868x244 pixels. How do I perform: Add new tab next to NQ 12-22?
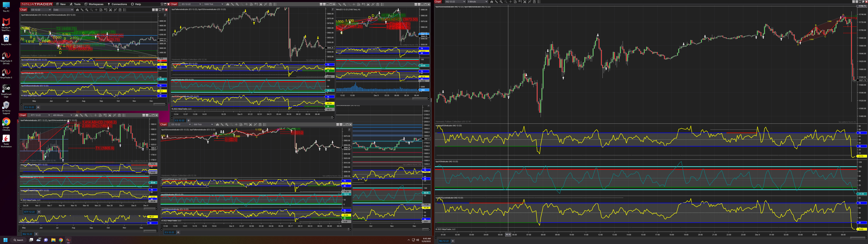[x=452, y=241]
